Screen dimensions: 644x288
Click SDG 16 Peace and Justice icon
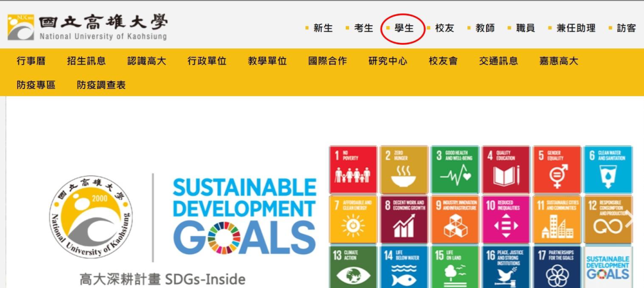click(x=505, y=266)
